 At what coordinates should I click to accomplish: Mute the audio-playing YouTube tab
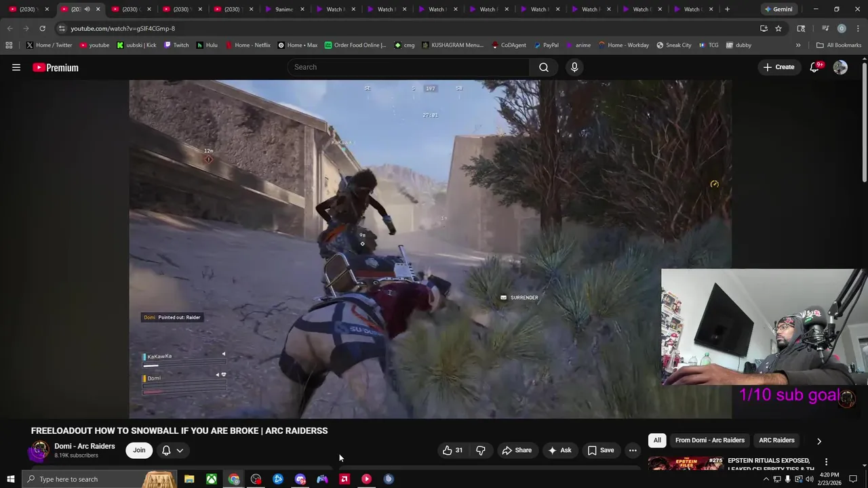tap(87, 9)
